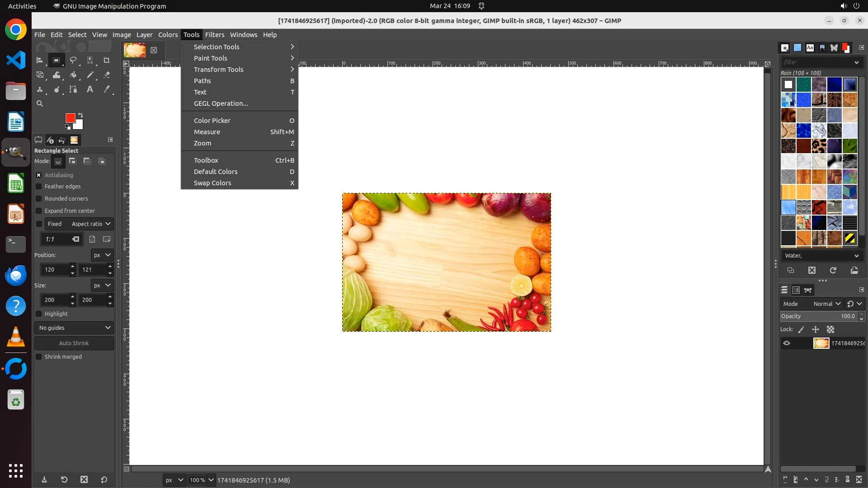Viewport: 868px width, 488px height.
Task: Expand the Aspect ratio dropdown
Action: 90,224
